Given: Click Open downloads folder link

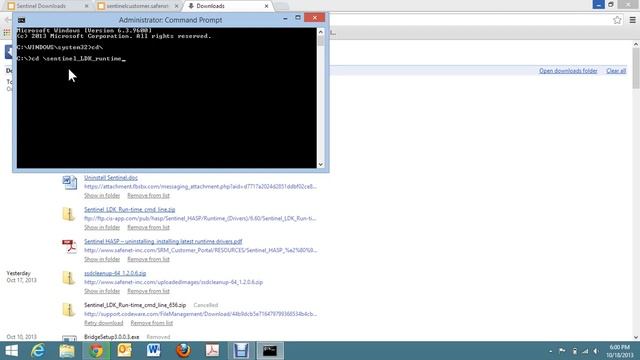Looking at the screenshot, I should tap(568, 71).
